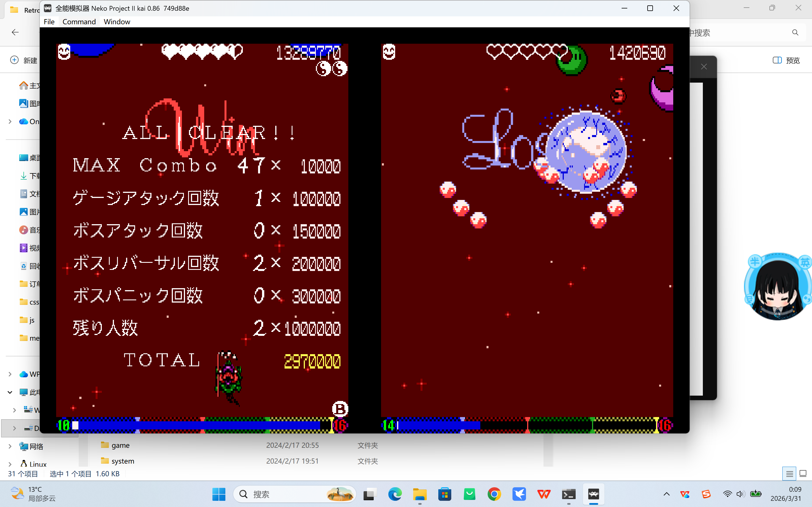Open the File menu in Neko Project
The height and width of the screenshot is (507, 812).
coord(49,22)
